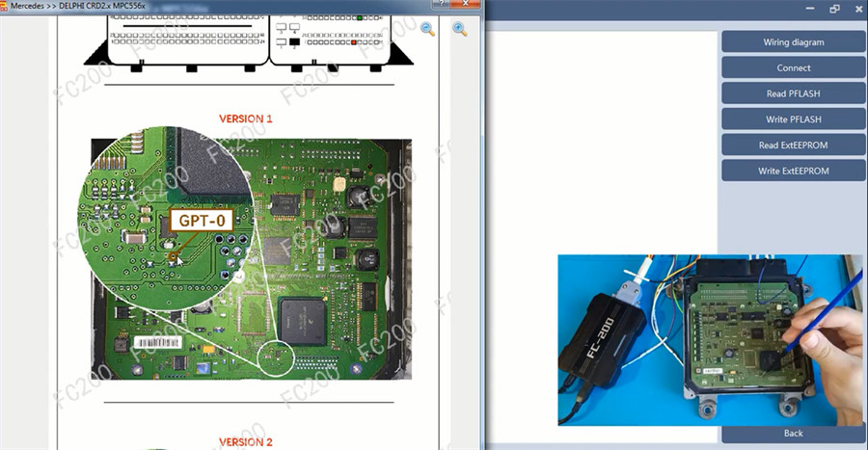
Task: Click the diagram window title bar text
Action: (77, 6)
